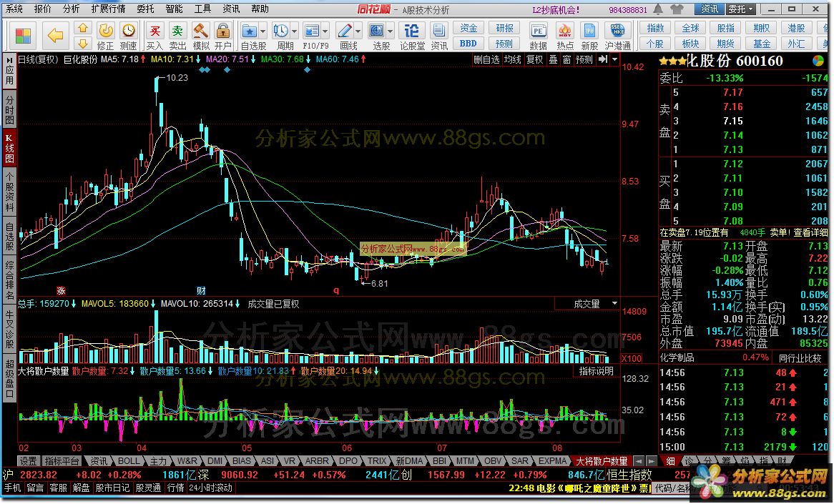Screen dimensions: 834x504
Task: Toggle 预测 forecast on chart header
Action: 584,59
